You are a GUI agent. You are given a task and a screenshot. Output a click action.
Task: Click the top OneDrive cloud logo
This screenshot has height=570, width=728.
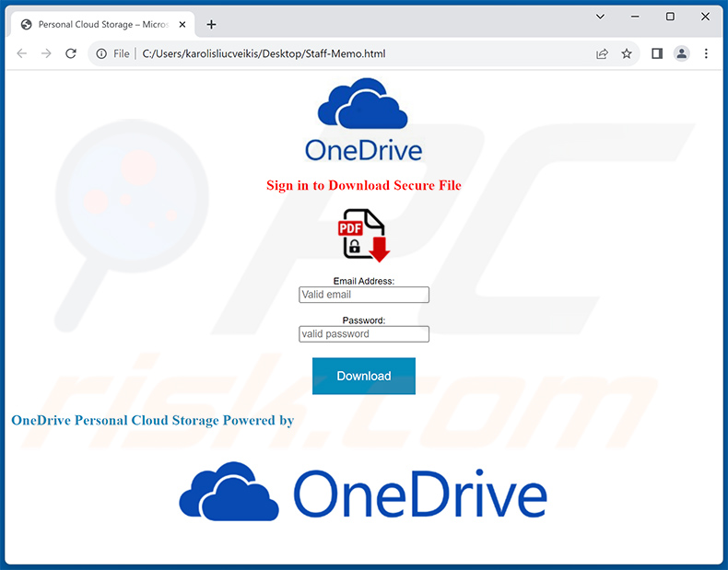(x=363, y=119)
